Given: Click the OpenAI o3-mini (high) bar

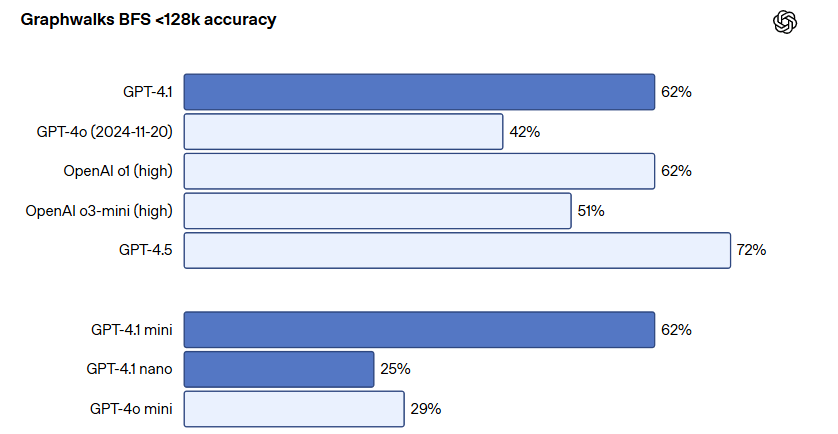Looking at the screenshot, I should click(378, 211).
